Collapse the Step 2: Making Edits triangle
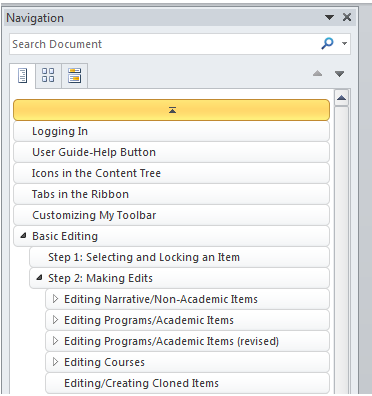The height and width of the screenshot is (396, 372). point(39,277)
